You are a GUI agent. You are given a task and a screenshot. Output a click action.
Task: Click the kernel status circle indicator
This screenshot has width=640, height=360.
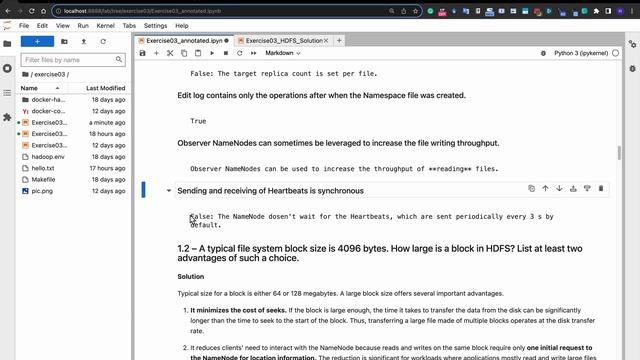(616, 53)
